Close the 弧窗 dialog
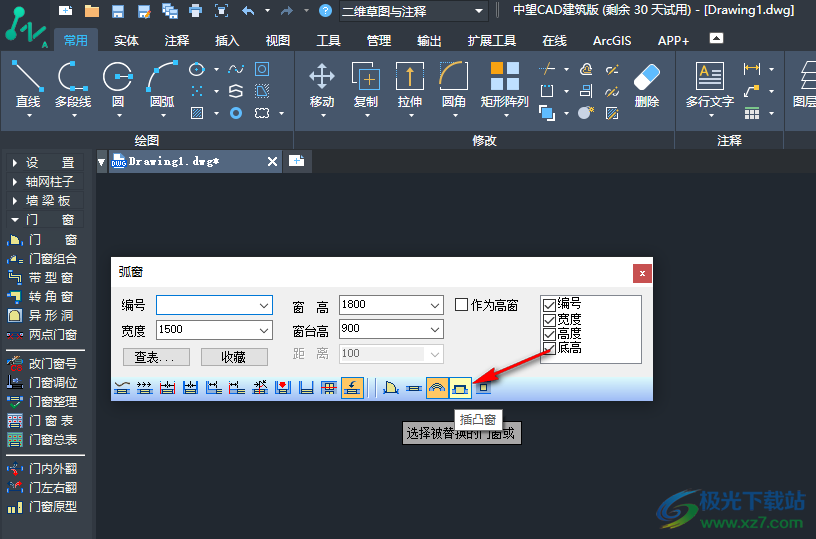This screenshot has width=816, height=539. (642, 274)
